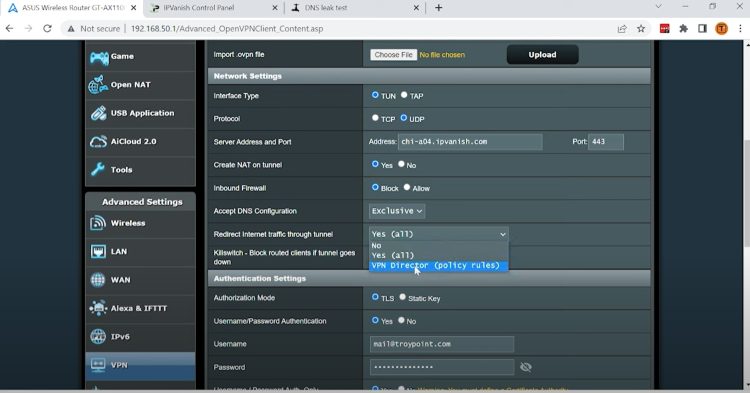Choose Yes for Create NAT on tunnel

tap(375, 164)
